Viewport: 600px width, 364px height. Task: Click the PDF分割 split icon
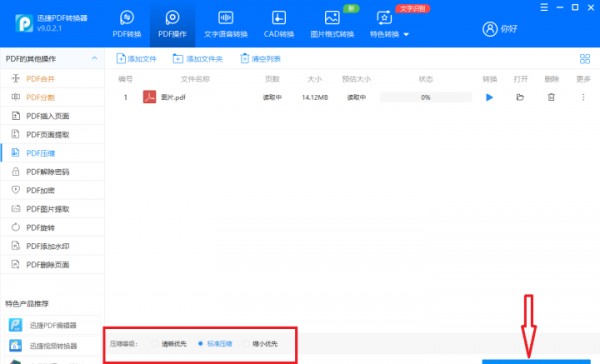point(15,97)
